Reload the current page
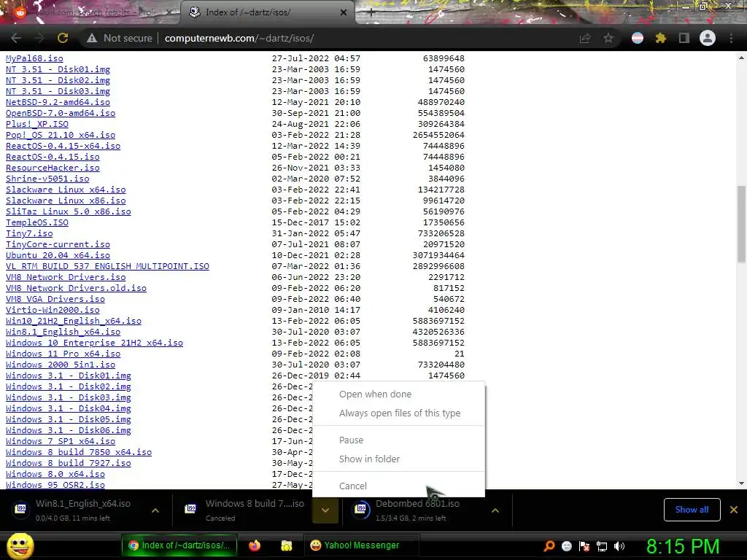Image resolution: width=747 pixels, height=560 pixels. coord(63,38)
